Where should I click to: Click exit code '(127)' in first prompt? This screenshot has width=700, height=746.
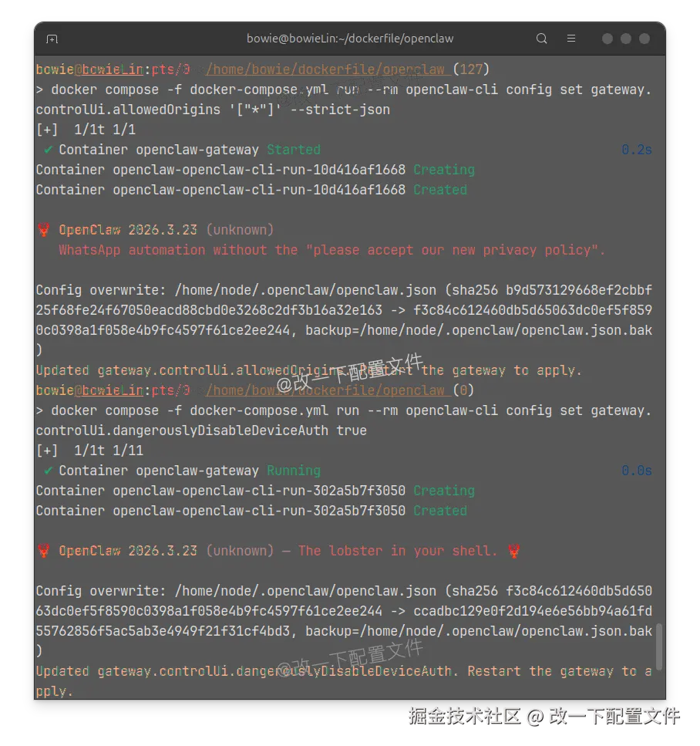click(471, 69)
